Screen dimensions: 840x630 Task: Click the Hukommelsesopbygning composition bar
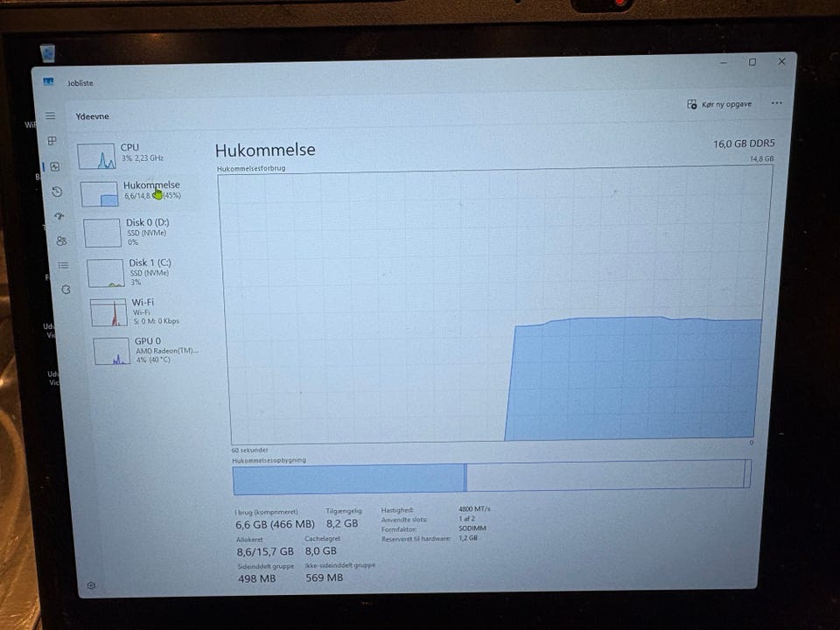tap(491, 476)
